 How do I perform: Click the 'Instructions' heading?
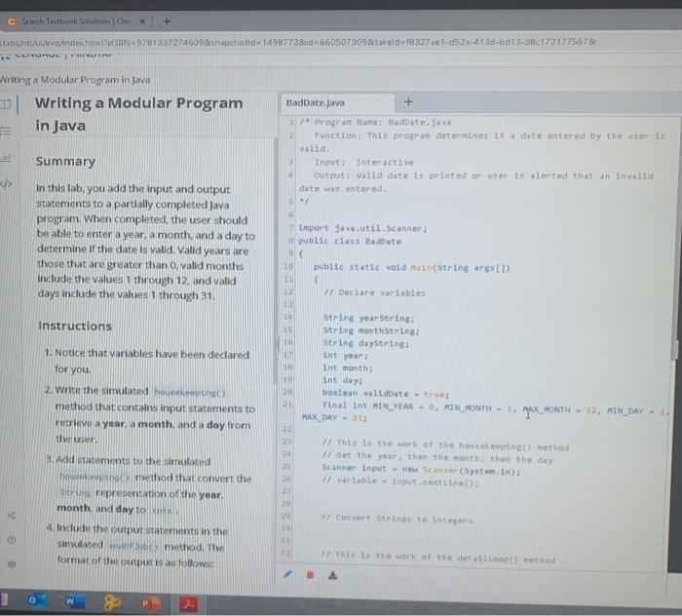[x=75, y=326]
